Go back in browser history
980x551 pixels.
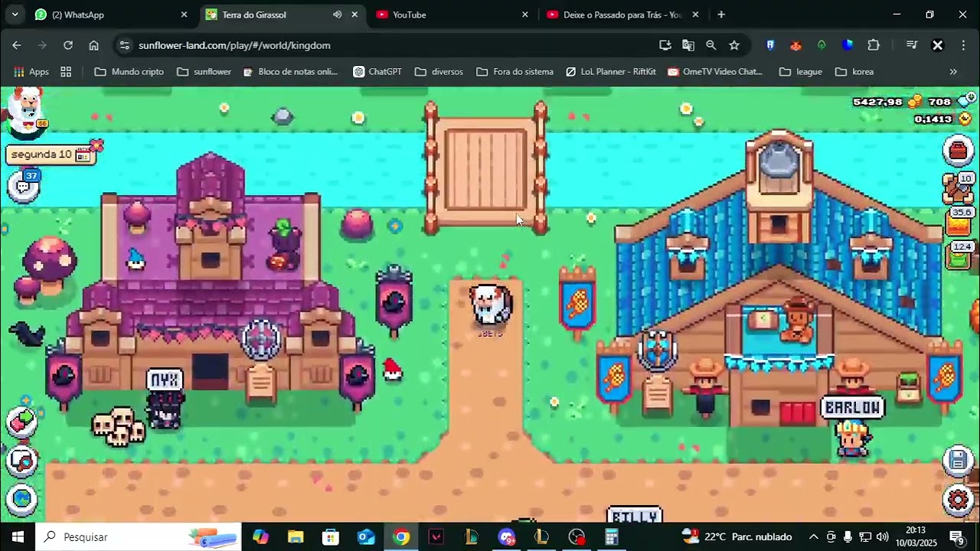17,45
